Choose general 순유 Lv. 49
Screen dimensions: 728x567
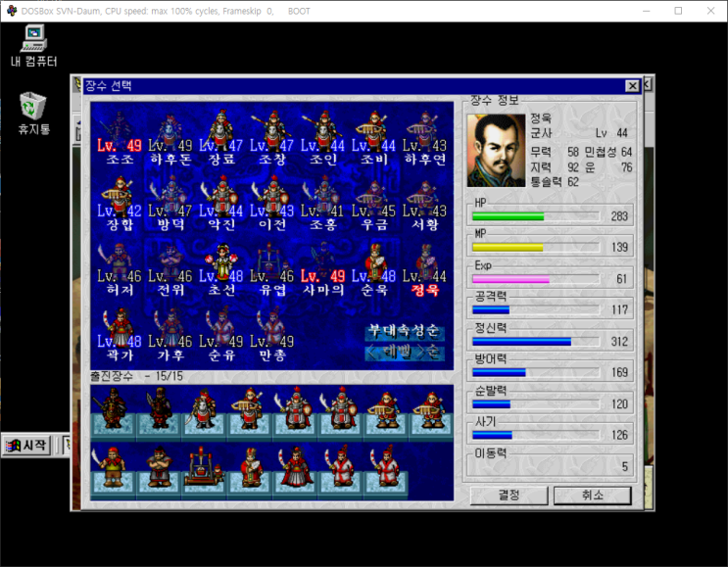221,334
